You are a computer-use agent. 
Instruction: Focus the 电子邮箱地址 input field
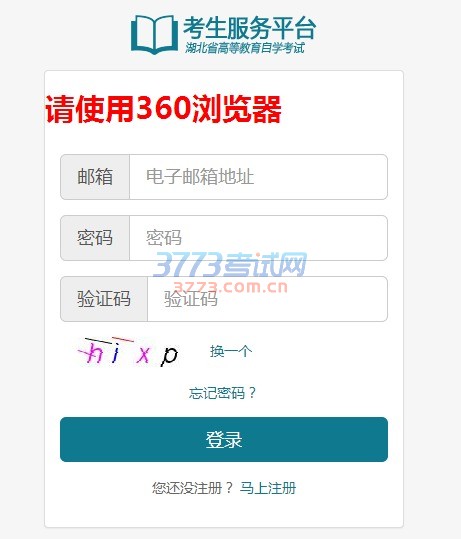pos(259,177)
